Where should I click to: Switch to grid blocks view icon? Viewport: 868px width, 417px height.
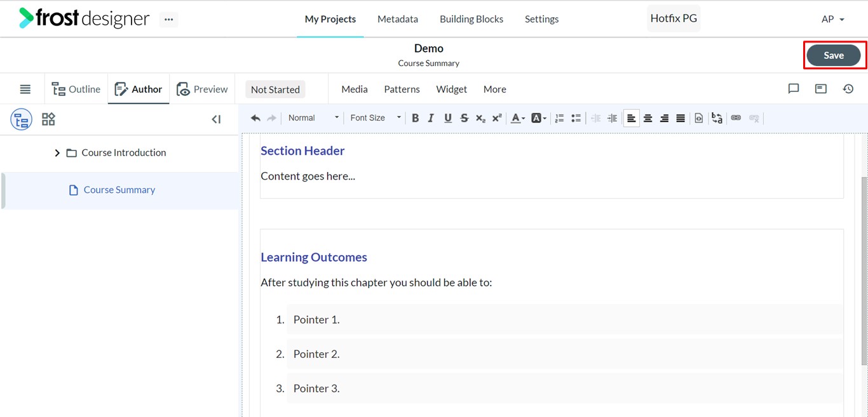point(48,119)
